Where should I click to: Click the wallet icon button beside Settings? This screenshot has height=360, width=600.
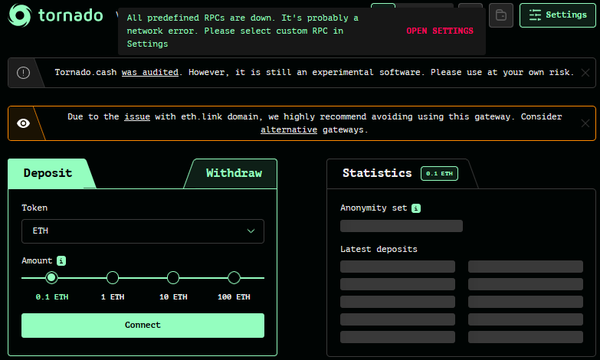click(x=501, y=15)
